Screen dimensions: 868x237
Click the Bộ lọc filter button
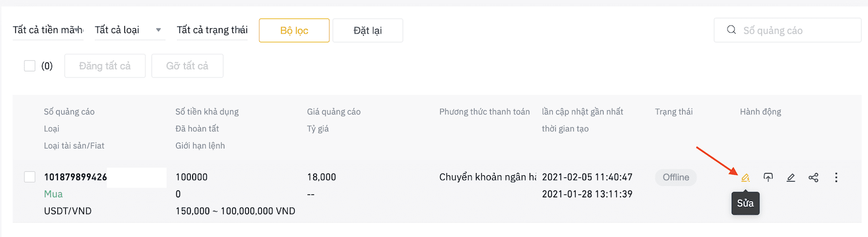pyautogui.click(x=294, y=30)
